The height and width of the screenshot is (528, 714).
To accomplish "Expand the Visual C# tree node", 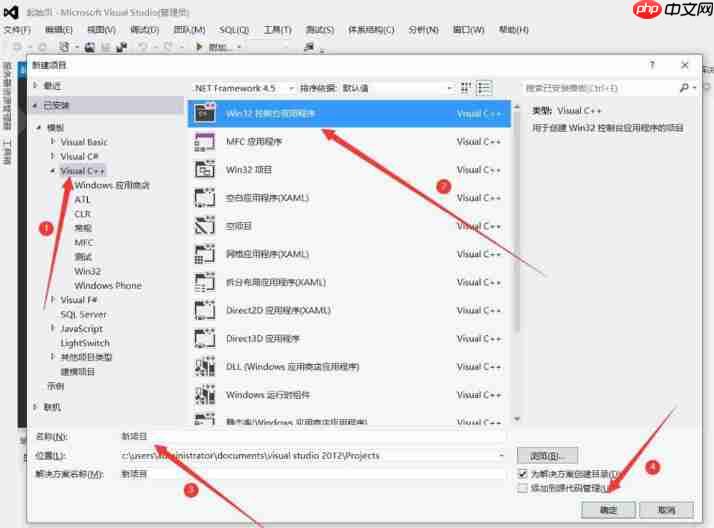I will pos(53,156).
